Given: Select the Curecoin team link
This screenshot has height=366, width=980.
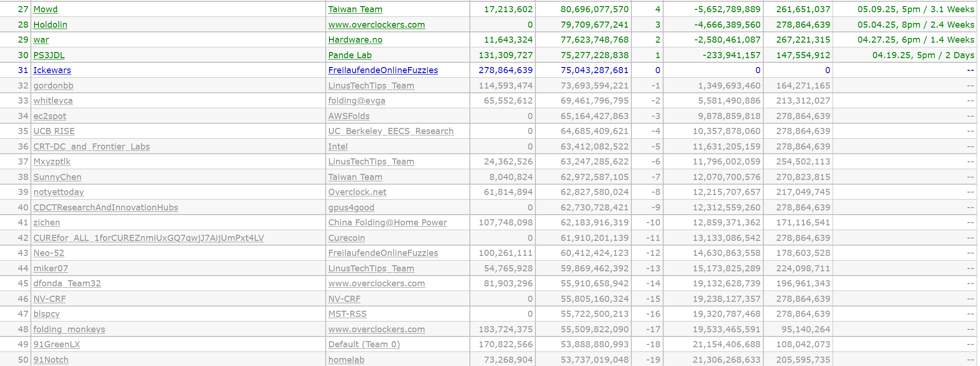Looking at the screenshot, I should [346, 238].
